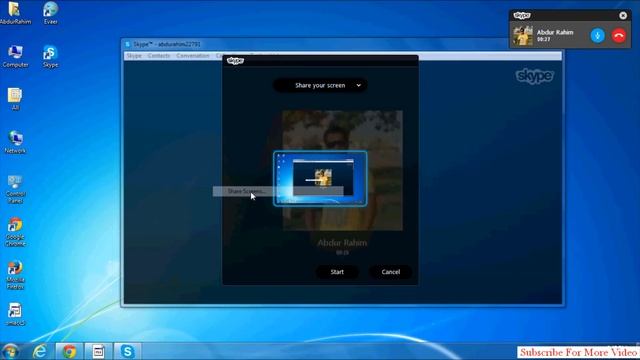Open the Control Panel desktop shortcut
Viewport: 640px width, 360px height.
tap(15, 189)
